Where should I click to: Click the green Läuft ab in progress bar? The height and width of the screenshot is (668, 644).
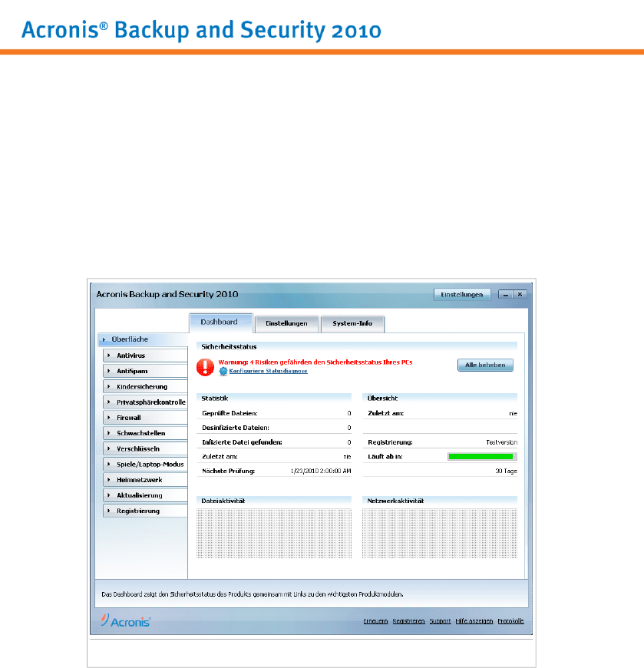coord(482,457)
